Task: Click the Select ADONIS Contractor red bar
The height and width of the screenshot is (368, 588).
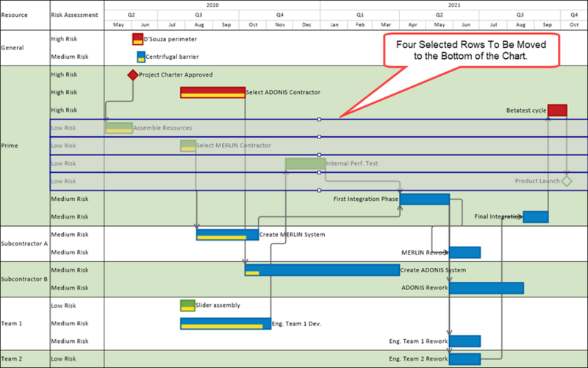Action: click(212, 92)
